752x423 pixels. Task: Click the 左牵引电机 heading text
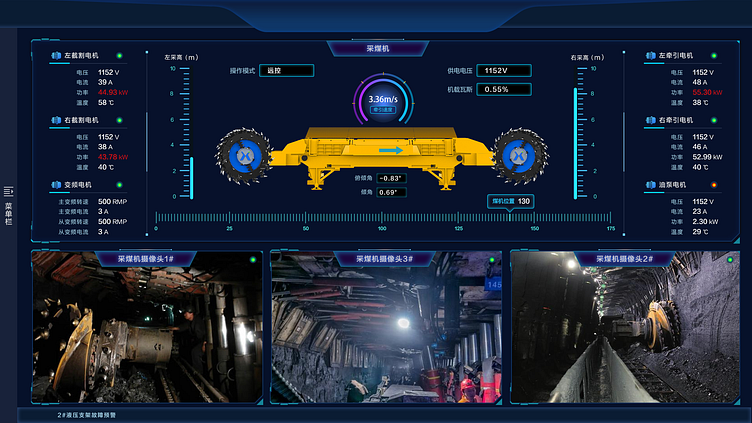676,56
